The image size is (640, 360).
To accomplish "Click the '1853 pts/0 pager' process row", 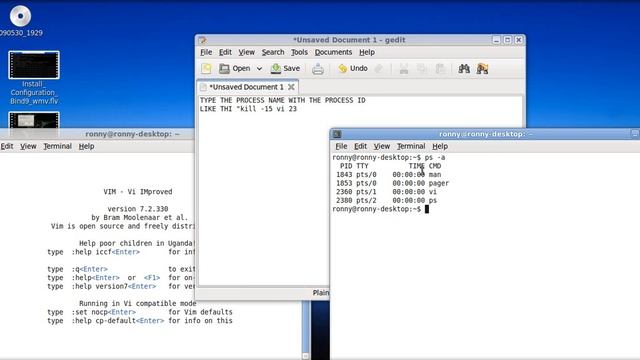I will pyautogui.click(x=392, y=183).
